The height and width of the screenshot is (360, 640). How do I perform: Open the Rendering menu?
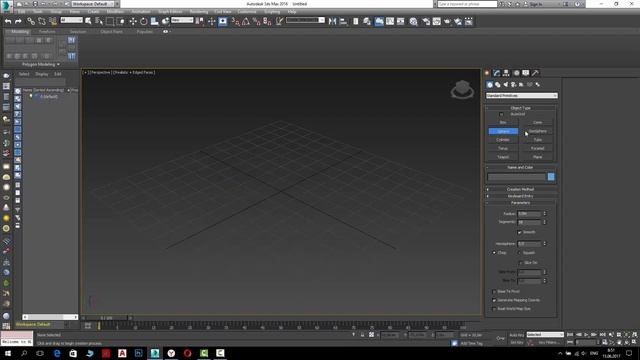199,12
